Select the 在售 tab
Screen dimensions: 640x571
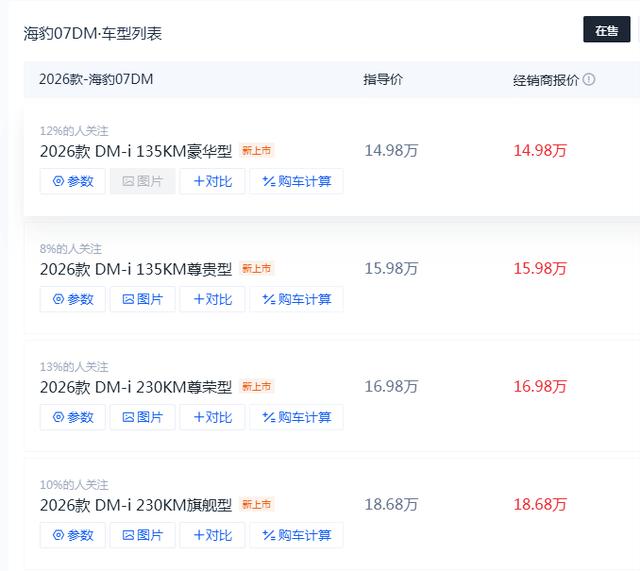[x=607, y=30]
